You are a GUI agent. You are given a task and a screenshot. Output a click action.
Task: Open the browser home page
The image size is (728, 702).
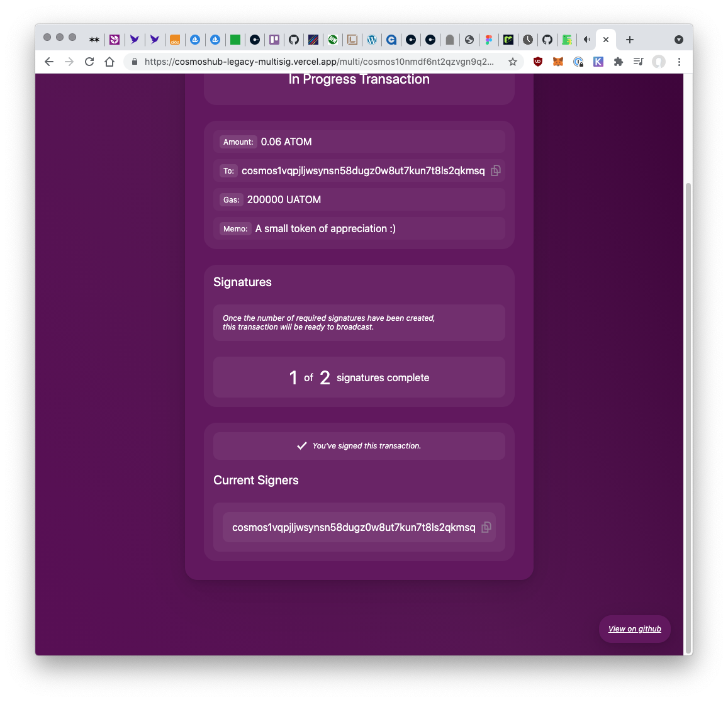coord(109,62)
